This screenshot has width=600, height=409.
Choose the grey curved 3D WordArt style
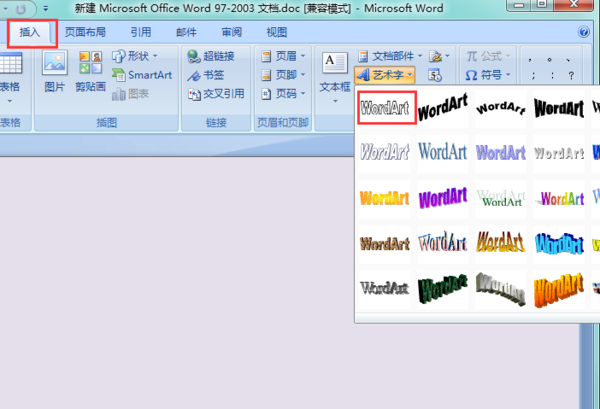501,289
